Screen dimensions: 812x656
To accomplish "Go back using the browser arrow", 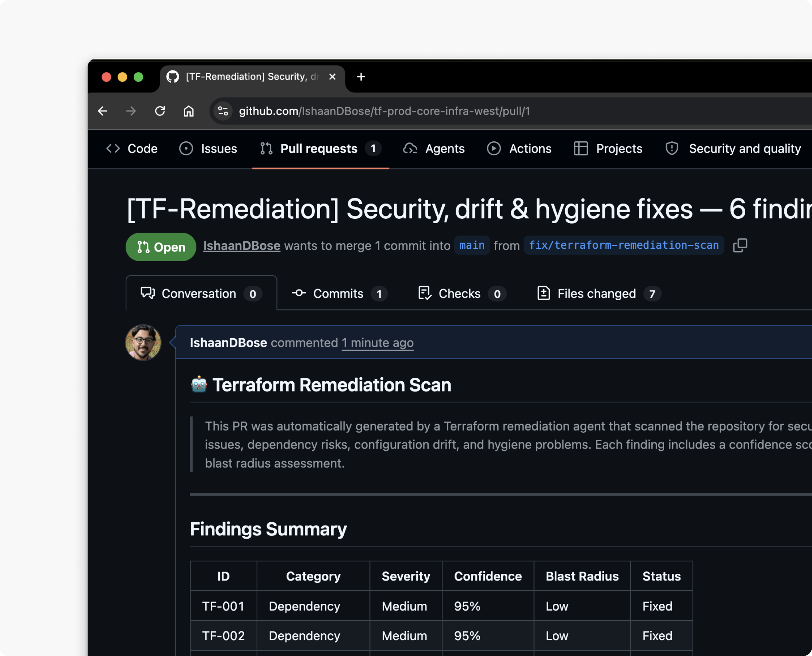I will coord(102,111).
